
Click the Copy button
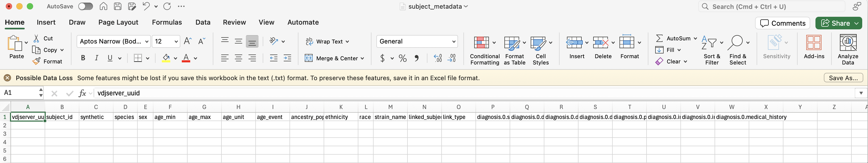click(45, 50)
